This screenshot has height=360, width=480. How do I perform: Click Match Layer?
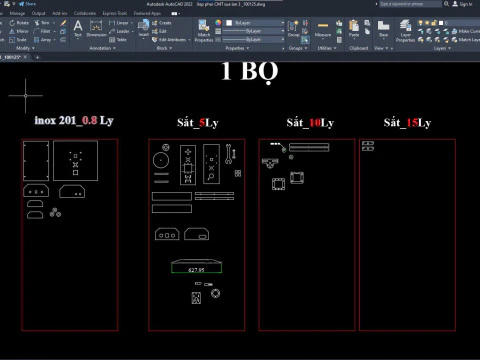point(466,40)
